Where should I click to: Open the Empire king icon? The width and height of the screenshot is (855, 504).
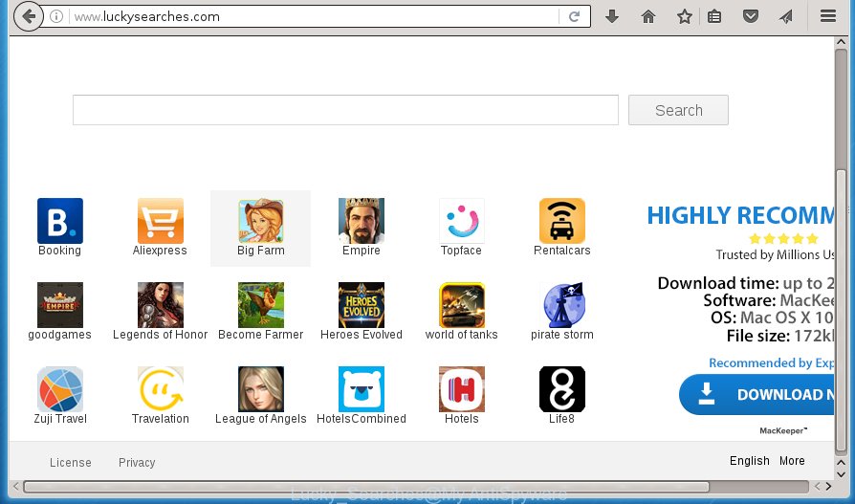pyautogui.click(x=361, y=221)
